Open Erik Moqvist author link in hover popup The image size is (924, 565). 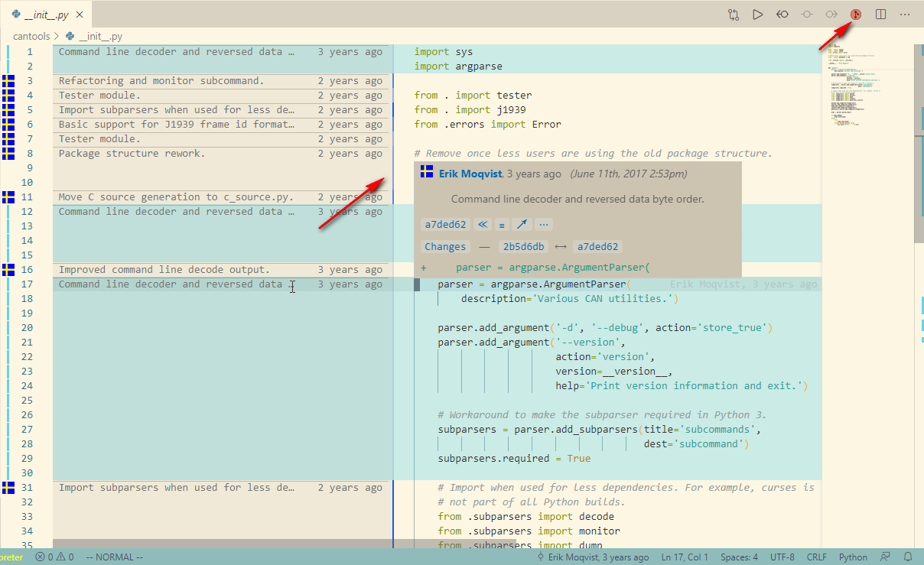tap(470, 174)
